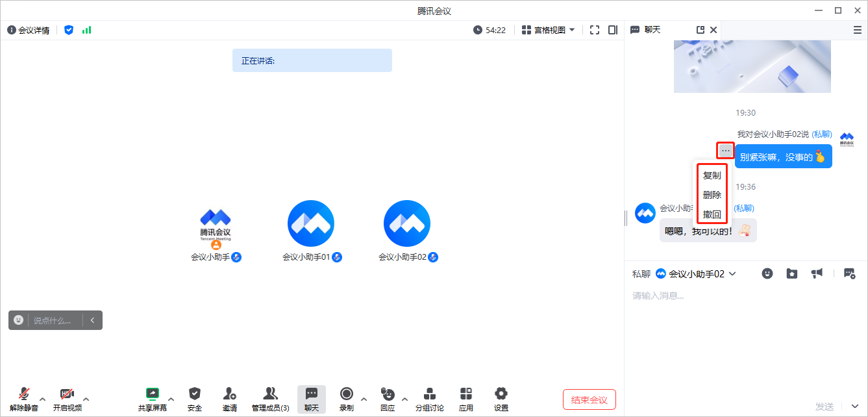
Task: Turn on camera with 开启视频
Action: [68, 399]
